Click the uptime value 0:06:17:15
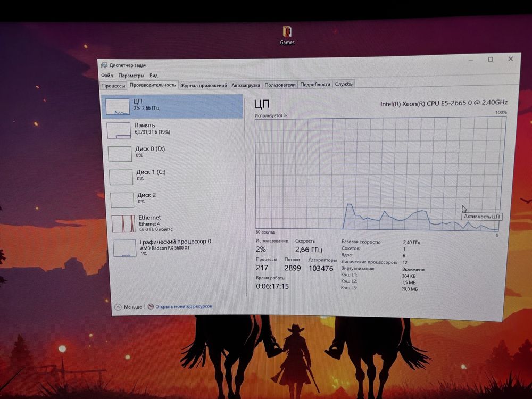Screen dimensions: 532x399 click(x=272, y=286)
